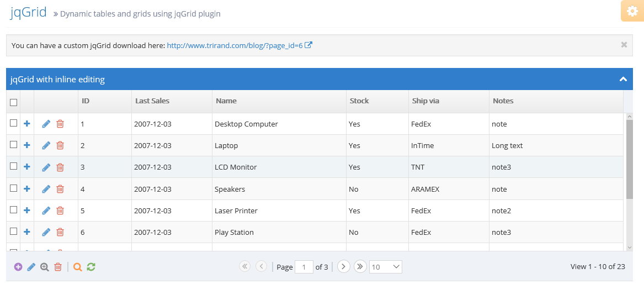Click the green reload grid icon

click(x=91, y=267)
